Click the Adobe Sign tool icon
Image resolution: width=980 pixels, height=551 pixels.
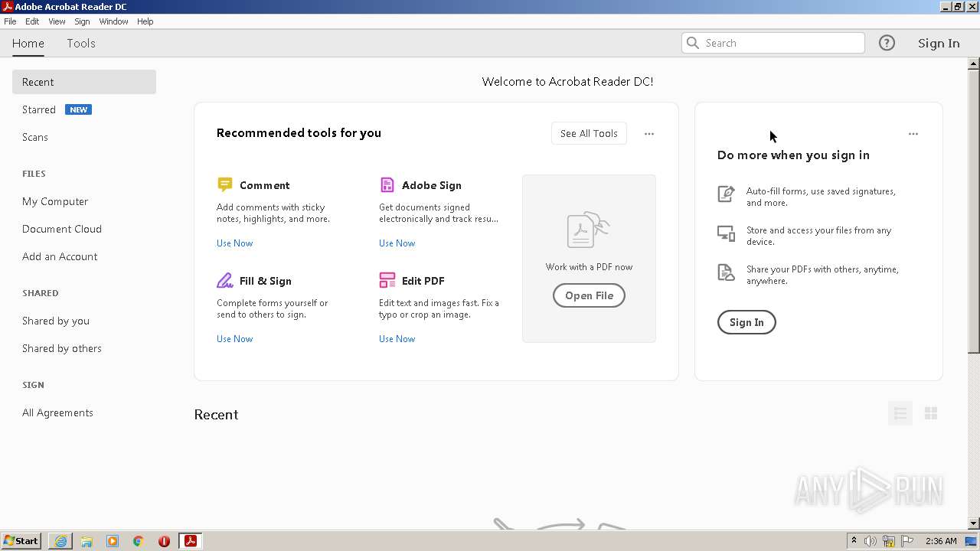[x=387, y=184]
